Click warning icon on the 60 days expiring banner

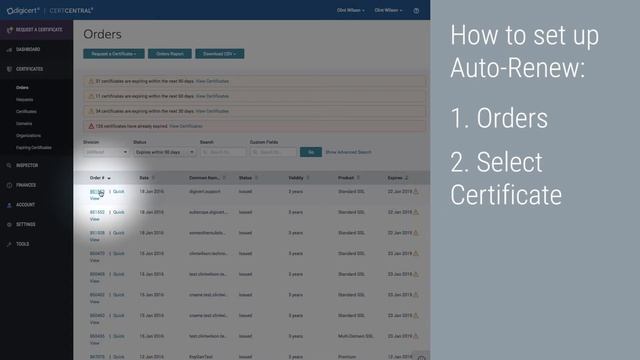(91, 96)
